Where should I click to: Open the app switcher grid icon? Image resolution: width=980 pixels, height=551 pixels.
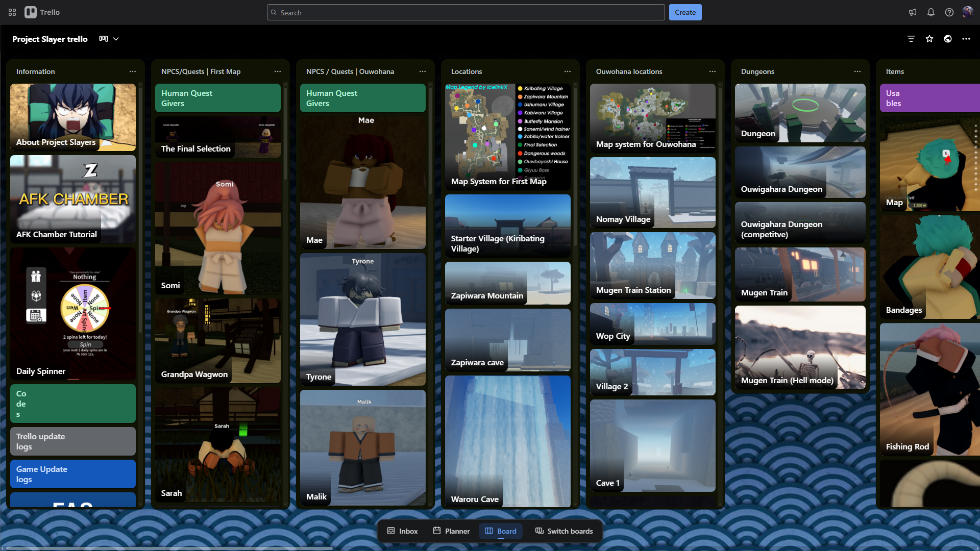point(12,12)
